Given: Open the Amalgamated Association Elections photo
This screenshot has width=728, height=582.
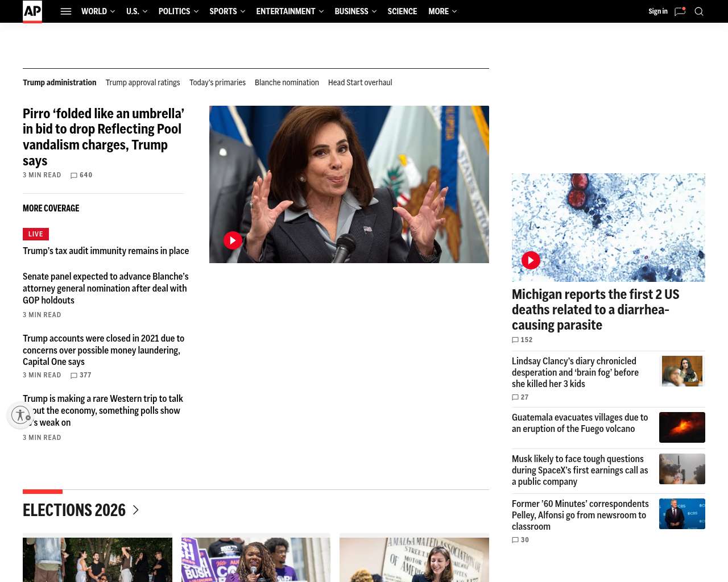Looking at the screenshot, I should pos(414,560).
